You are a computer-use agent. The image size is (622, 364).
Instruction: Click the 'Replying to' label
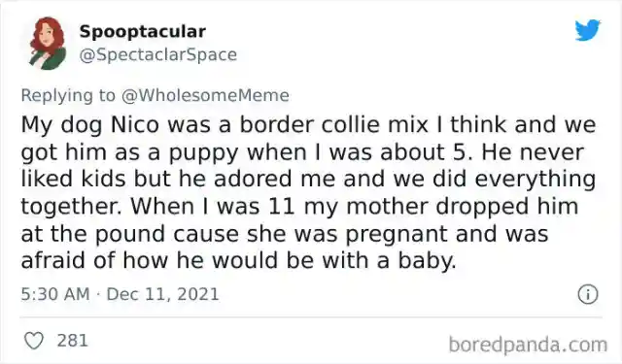point(68,96)
